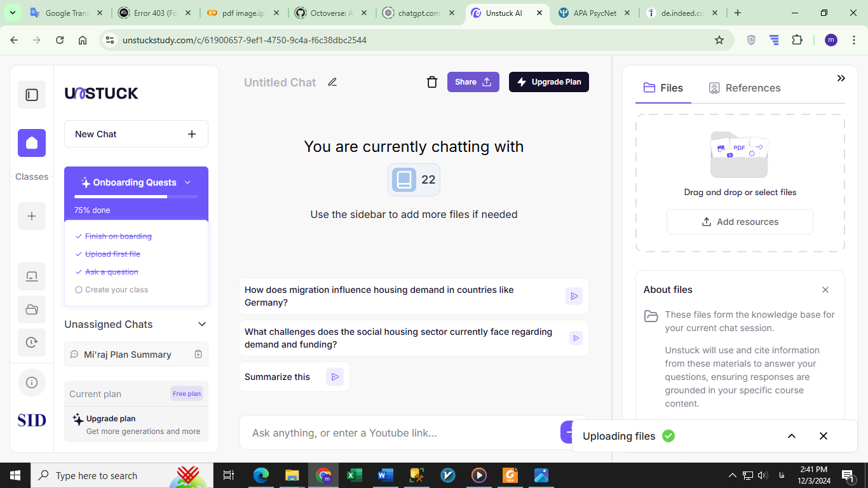This screenshot has height=488, width=868.
Task: Focus the Ask anything input field
Action: click(400, 433)
